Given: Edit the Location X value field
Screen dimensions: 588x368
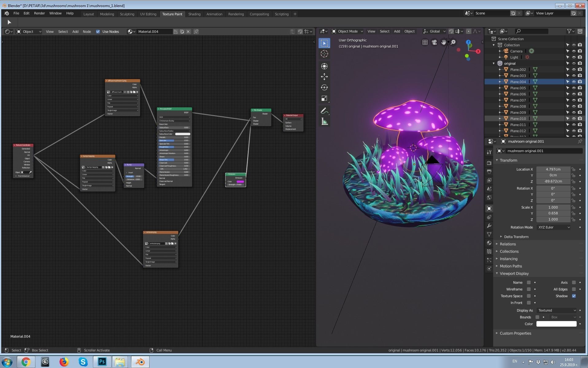Looking at the screenshot, I should [553, 169].
